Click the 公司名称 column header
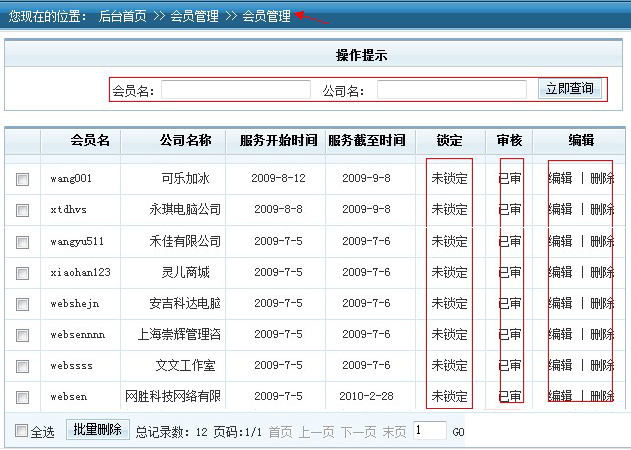Viewport: 631px width, 450px height. 186,140
